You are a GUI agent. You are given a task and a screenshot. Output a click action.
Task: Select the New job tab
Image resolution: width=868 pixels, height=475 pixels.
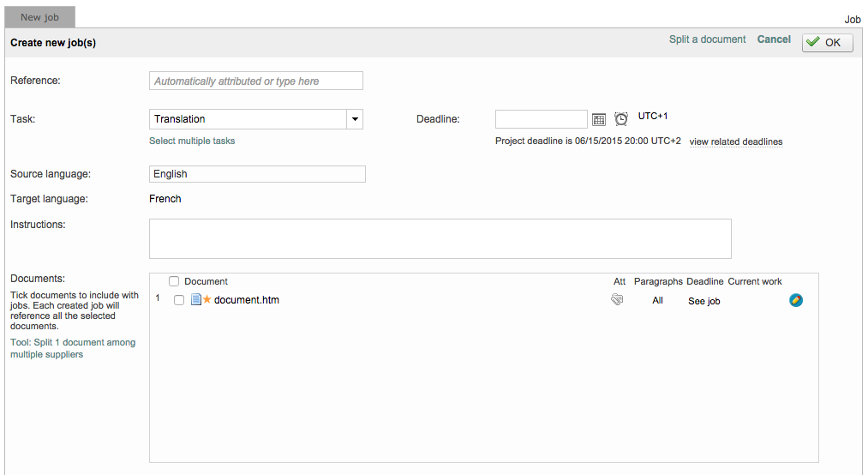[40, 17]
